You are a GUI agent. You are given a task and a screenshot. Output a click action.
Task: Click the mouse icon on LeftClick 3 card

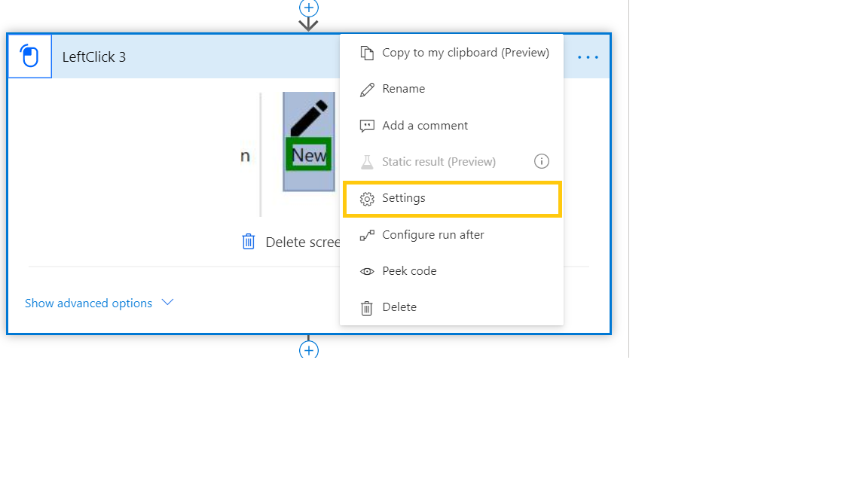pos(29,55)
